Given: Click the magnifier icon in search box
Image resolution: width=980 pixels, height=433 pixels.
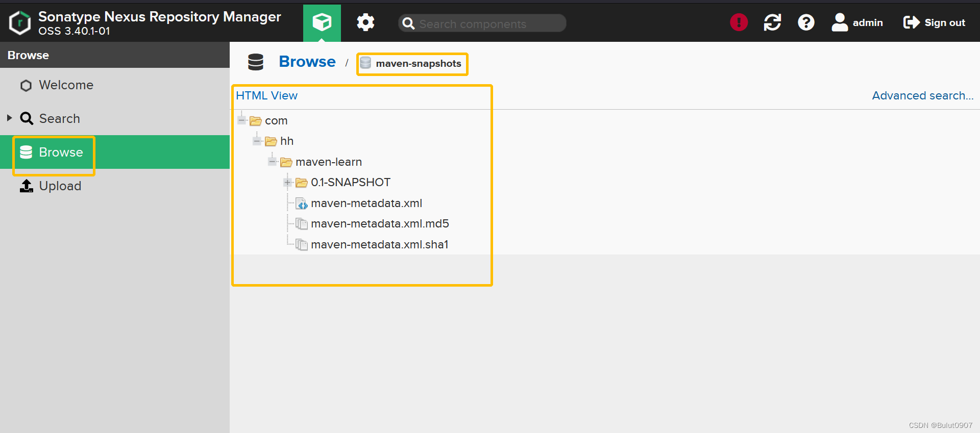Looking at the screenshot, I should [x=408, y=23].
